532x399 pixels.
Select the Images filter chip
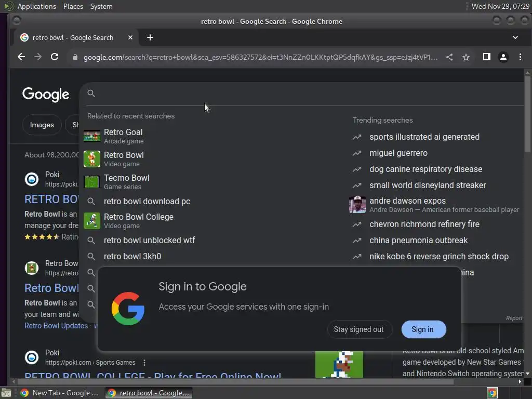[x=42, y=125]
